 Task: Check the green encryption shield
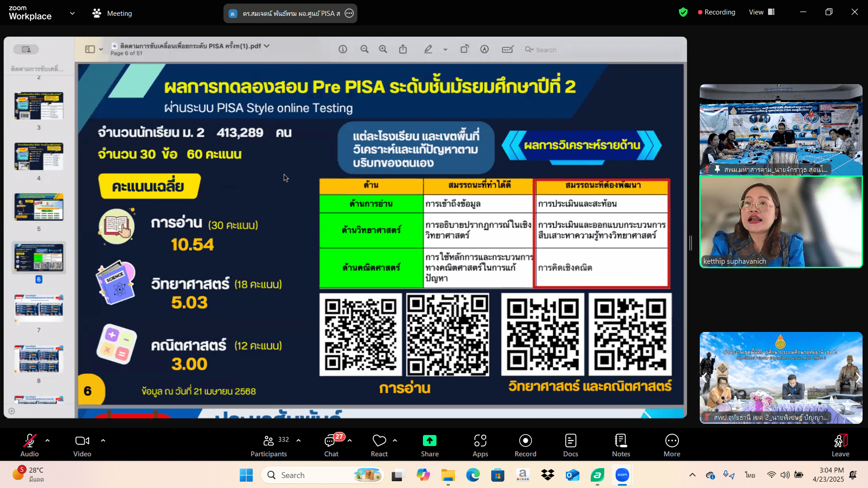click(683, 12)
